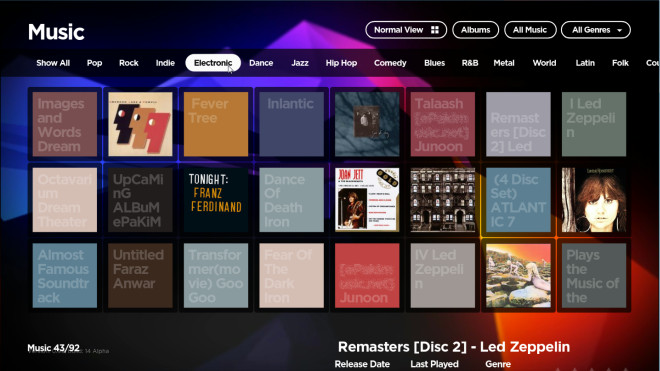Open the album with three profile faces cover
Screen dimensions: 660x371
pyautogui.click(x=140, y=124)
